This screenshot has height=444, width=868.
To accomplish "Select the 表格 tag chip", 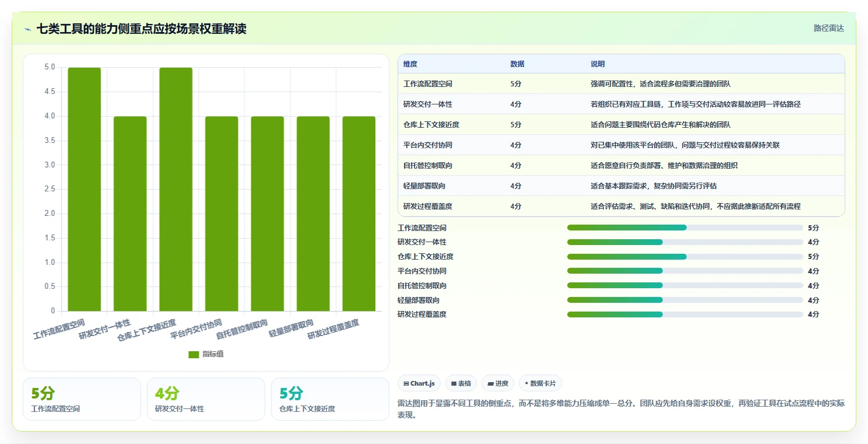I will coord(461,383).
